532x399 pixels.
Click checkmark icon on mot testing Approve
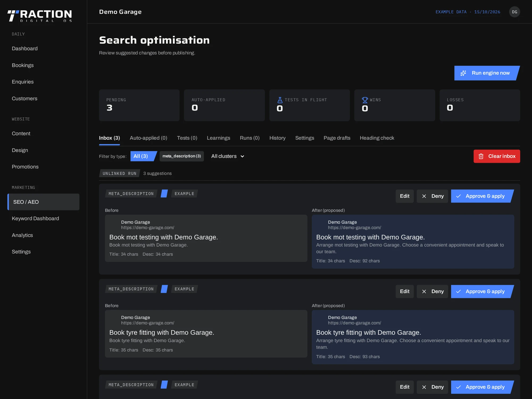[x=458, y=196]
